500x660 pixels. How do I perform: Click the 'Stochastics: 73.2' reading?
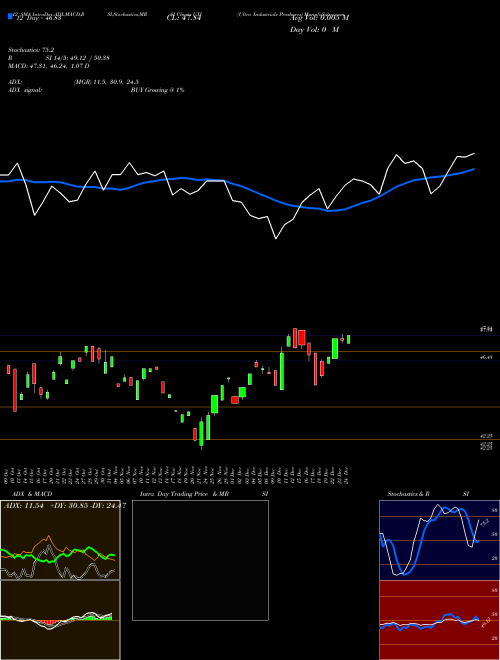tap(31, 50)
